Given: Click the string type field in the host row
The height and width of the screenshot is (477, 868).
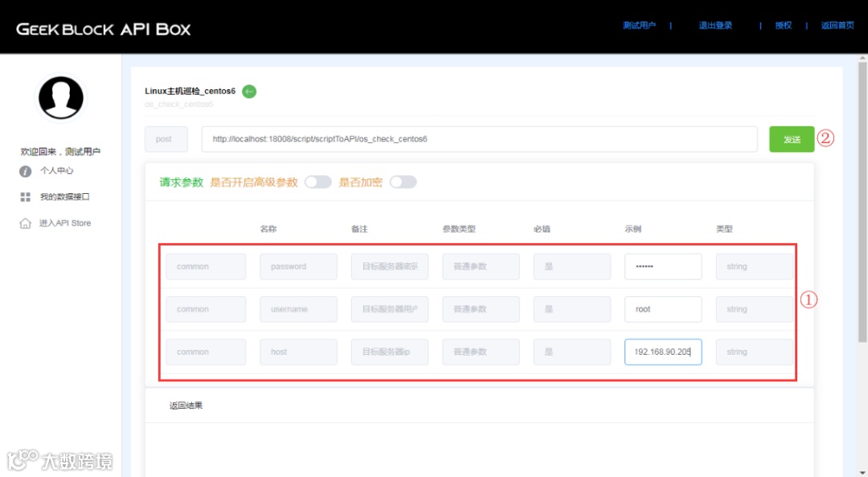Looking at the screenshot, I should tap(754, 352).
